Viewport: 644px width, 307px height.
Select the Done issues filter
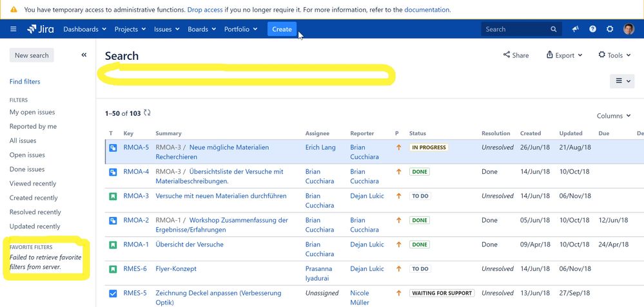tap(27, 169)
